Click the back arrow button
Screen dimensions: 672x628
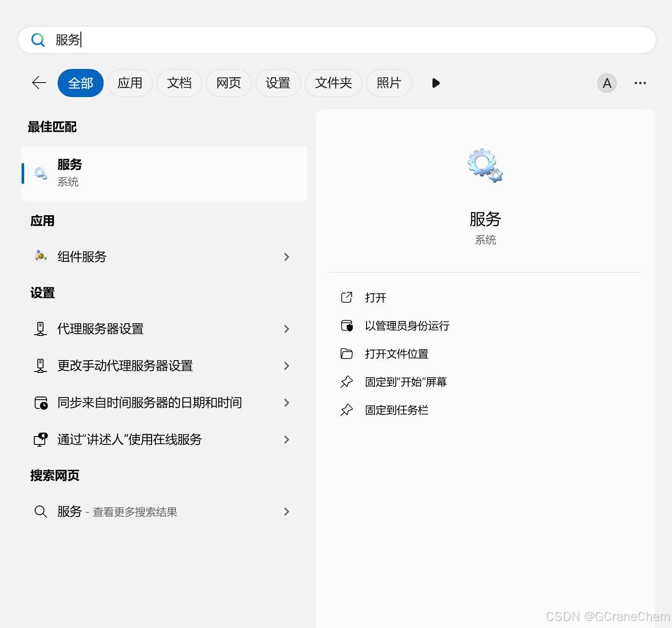pyautogui.click(x=39, y=83)
